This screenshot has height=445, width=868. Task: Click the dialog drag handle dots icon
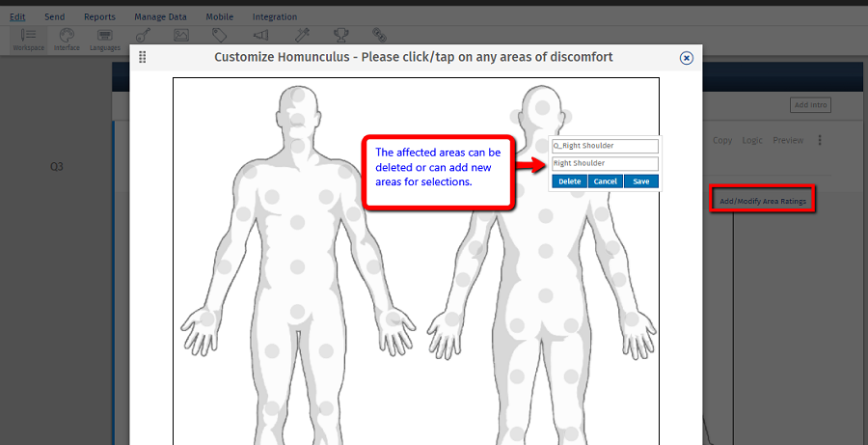[x=143, y=57]
